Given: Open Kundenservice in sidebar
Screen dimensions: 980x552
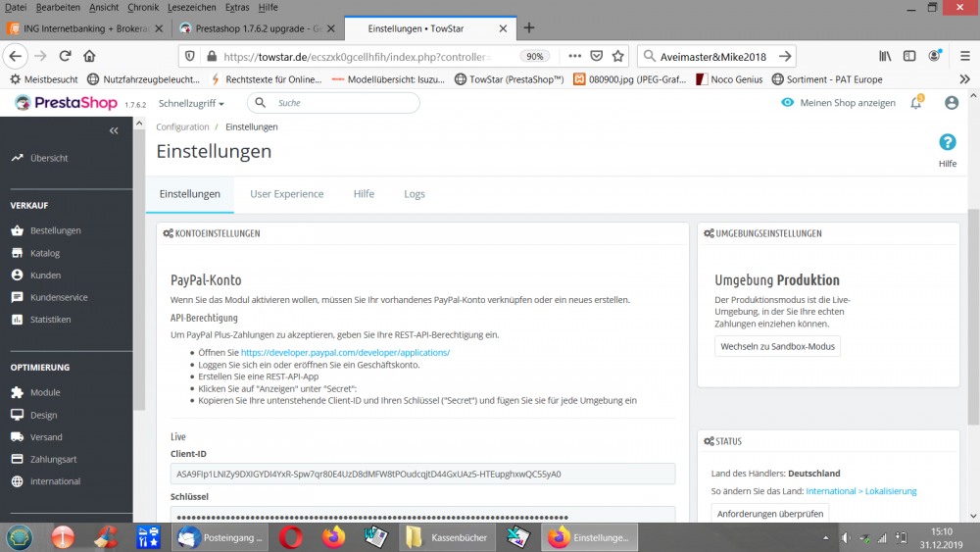Looking at the screenshot, I should [x=49, y=297].
